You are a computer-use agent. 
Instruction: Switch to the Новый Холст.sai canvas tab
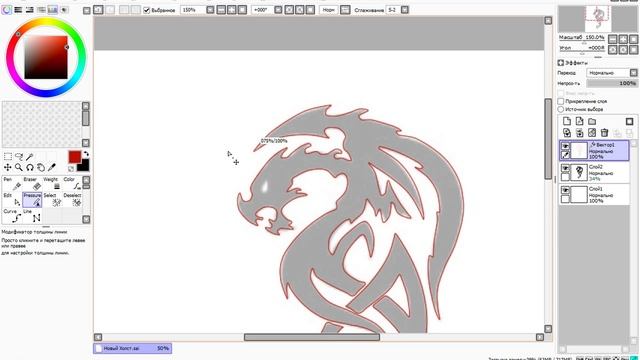[133, 348]
